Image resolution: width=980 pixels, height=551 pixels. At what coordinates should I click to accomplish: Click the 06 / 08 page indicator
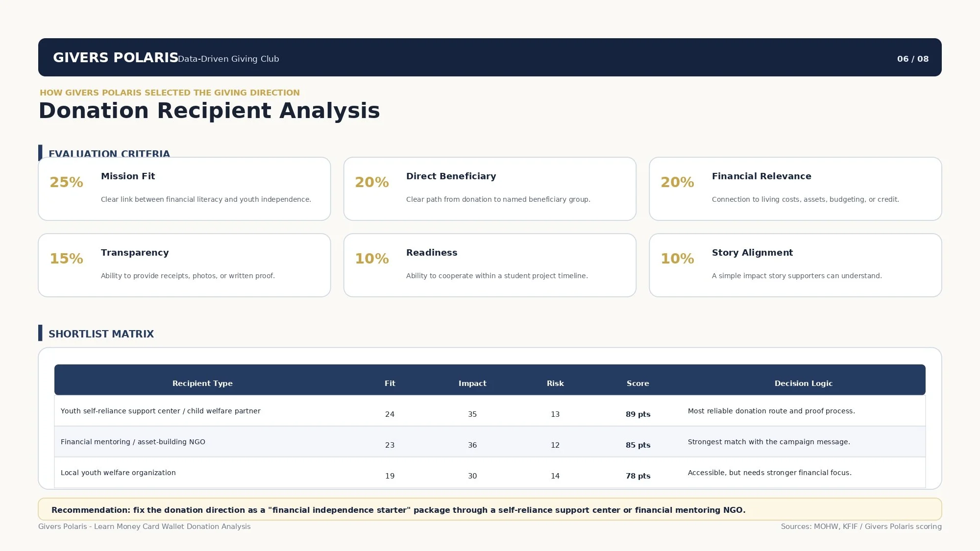[x=913, y=59]
